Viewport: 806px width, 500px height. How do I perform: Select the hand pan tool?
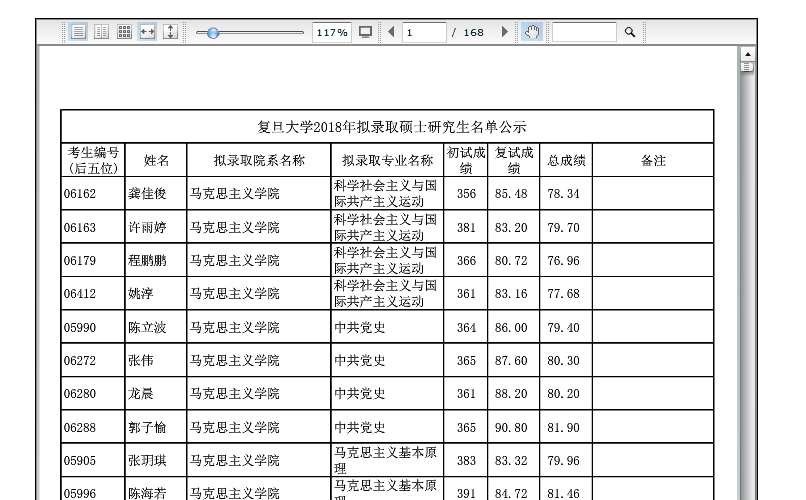coord(532,32)
